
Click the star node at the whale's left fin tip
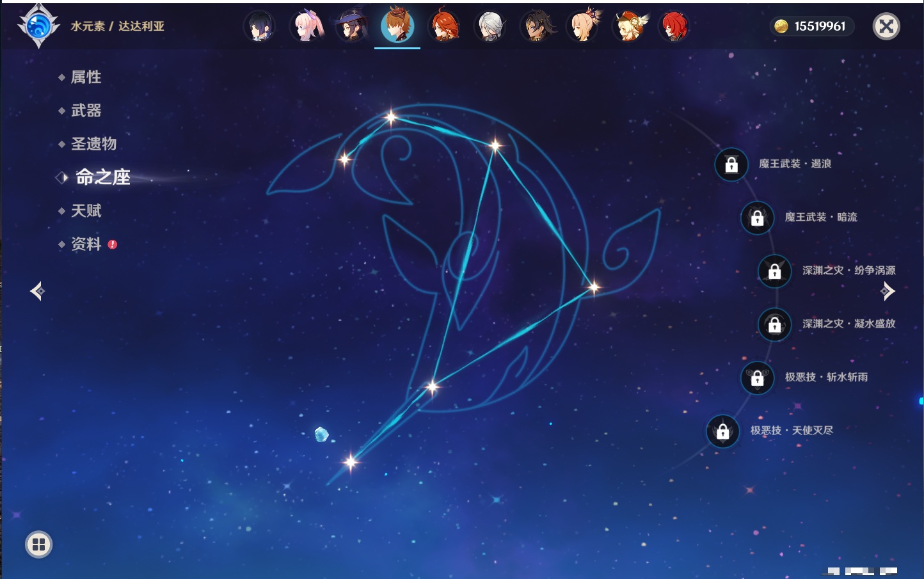point(344,159)
